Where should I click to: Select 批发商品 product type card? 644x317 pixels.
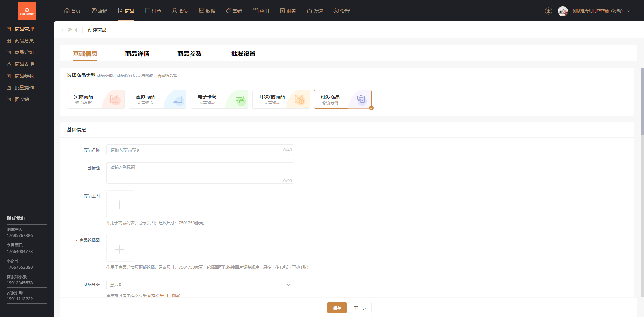coord(343,99)
